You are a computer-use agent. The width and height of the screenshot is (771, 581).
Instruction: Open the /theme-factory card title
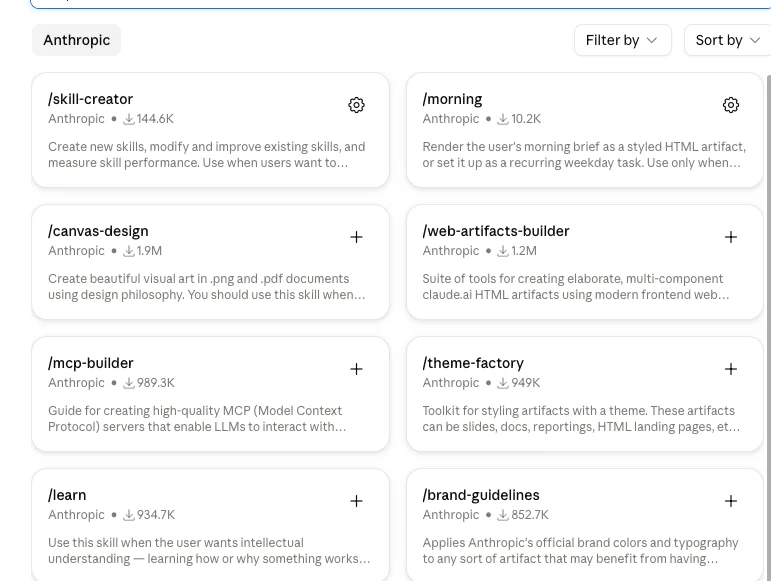tap(473, 363)
